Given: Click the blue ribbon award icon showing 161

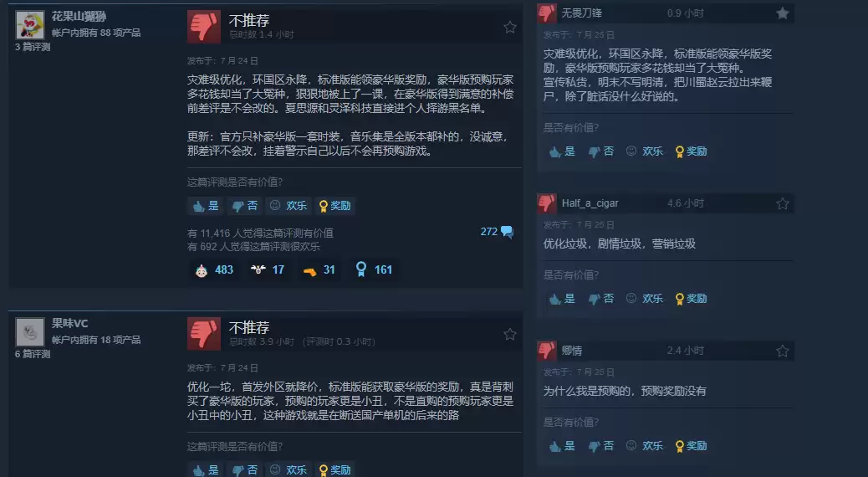Looking at the screenshot, I should click(361, 269).
